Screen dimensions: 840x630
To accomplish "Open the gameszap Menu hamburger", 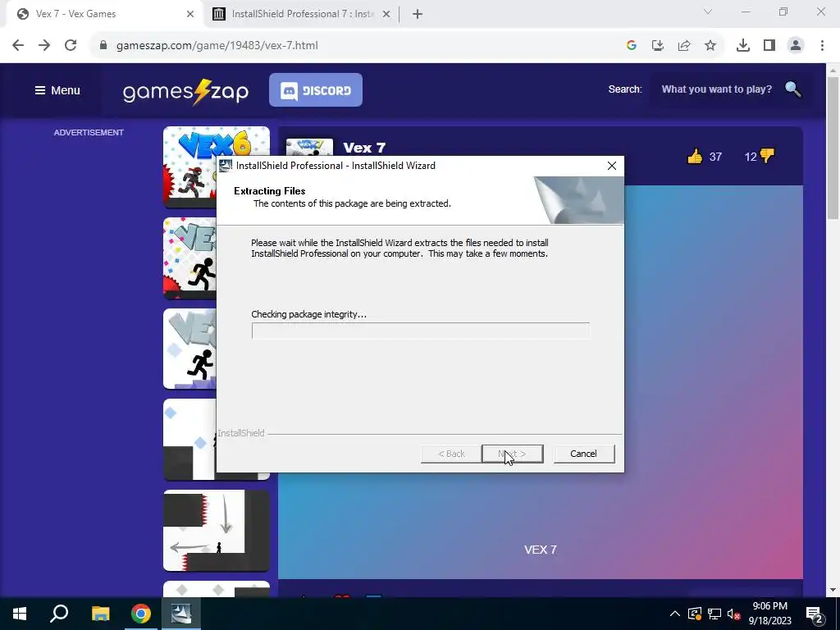I will pyautogui.click(x=57, y=90).
